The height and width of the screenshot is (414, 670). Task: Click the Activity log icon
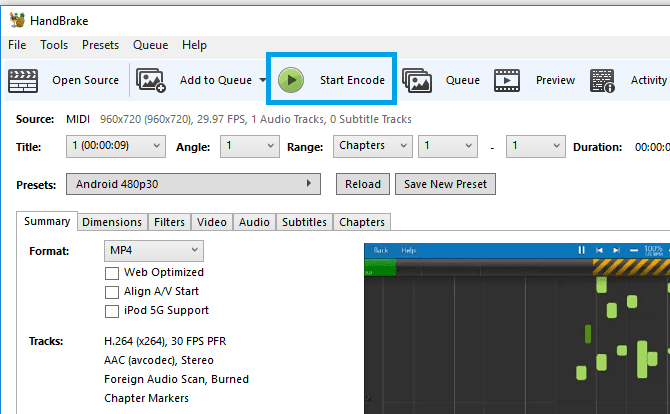pos(602,80)
